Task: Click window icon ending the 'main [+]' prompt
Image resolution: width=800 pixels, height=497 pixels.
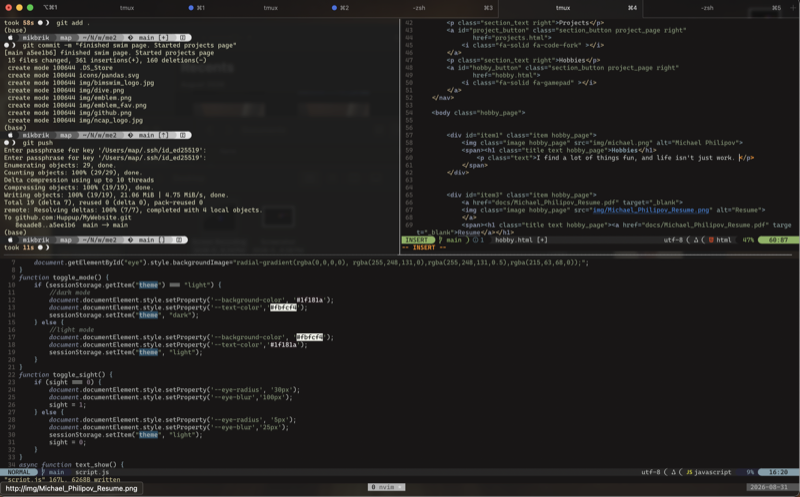Action: point(183,38)
